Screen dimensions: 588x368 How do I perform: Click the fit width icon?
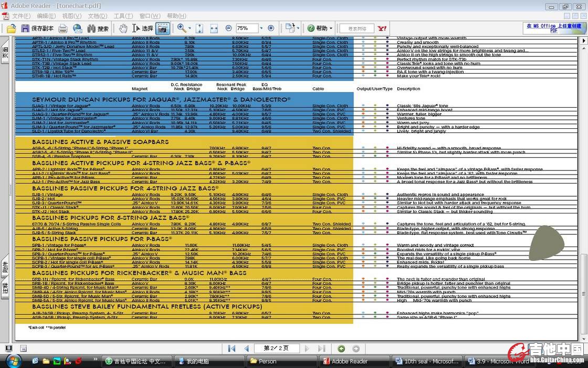click(x=214, y=28)
